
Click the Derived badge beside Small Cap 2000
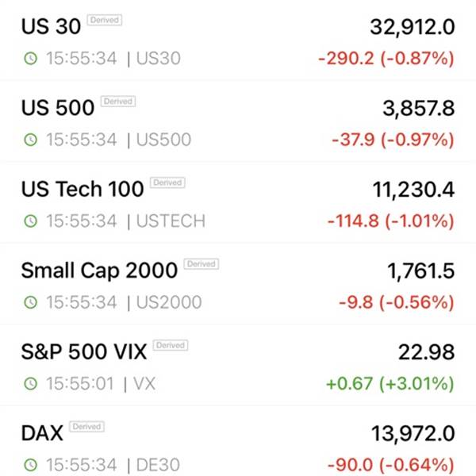tap(201, 263)
